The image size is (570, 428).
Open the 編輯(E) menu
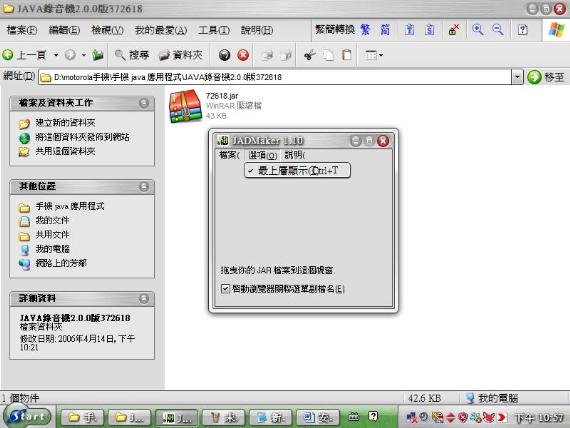[x=64, y=30]
